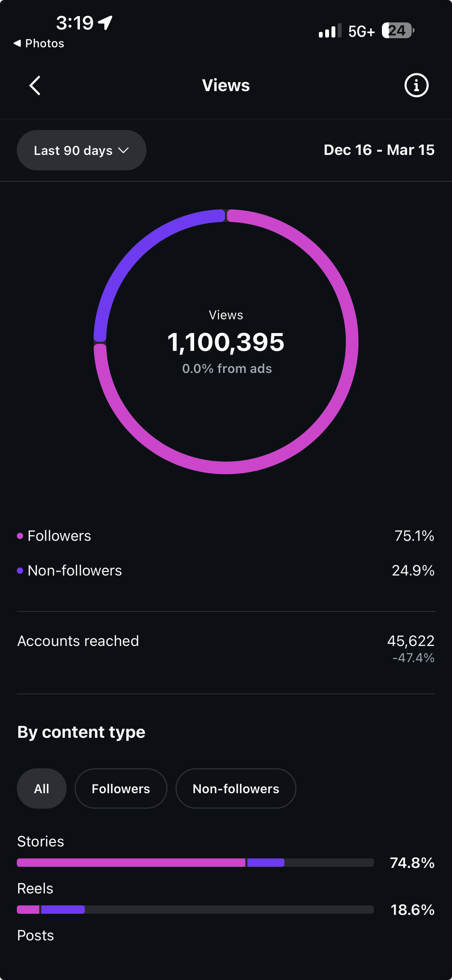Tap the location arrow icon beside time
Image resolution: width=452 pixels, height=980 pixels.
click(x=105, y=22)
